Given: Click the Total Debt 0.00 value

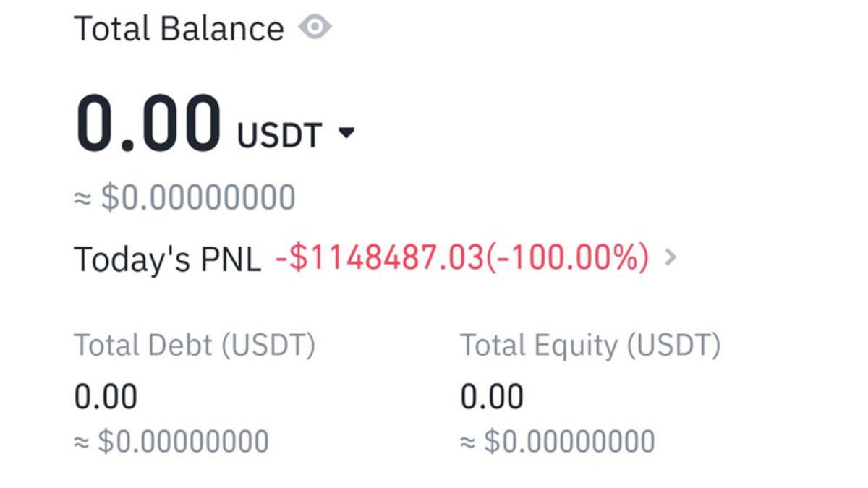Looking at the screenshot, I should coord(101,394).
